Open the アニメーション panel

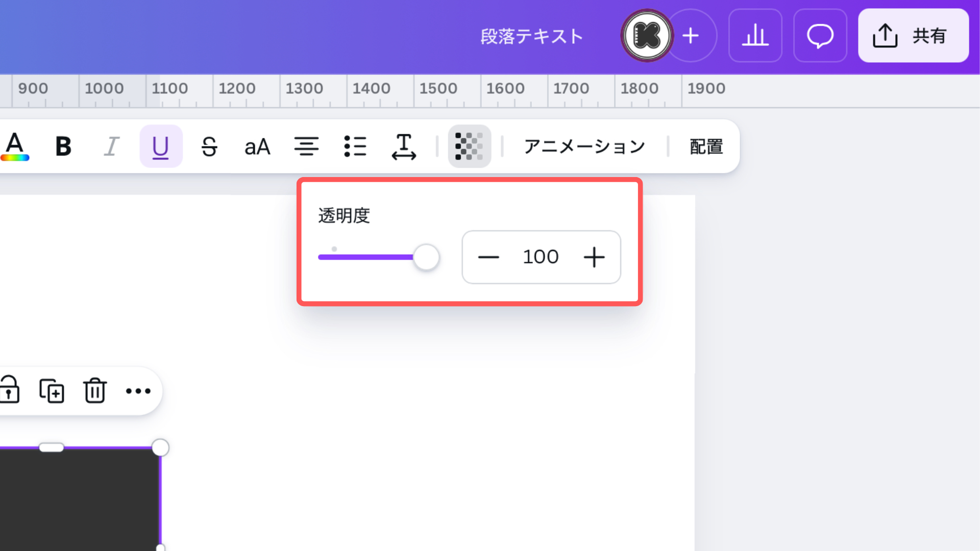(x=584, y=146)
